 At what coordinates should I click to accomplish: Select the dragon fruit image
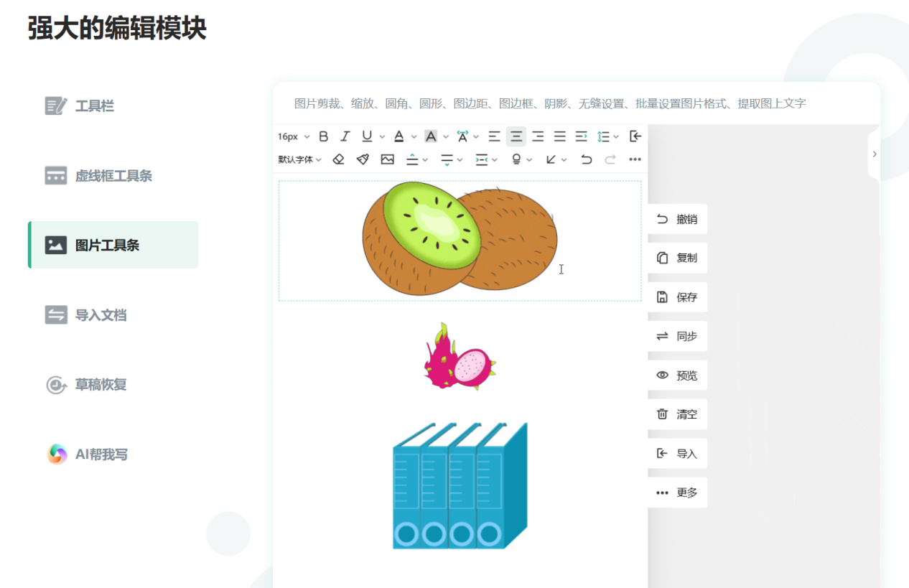460,356
